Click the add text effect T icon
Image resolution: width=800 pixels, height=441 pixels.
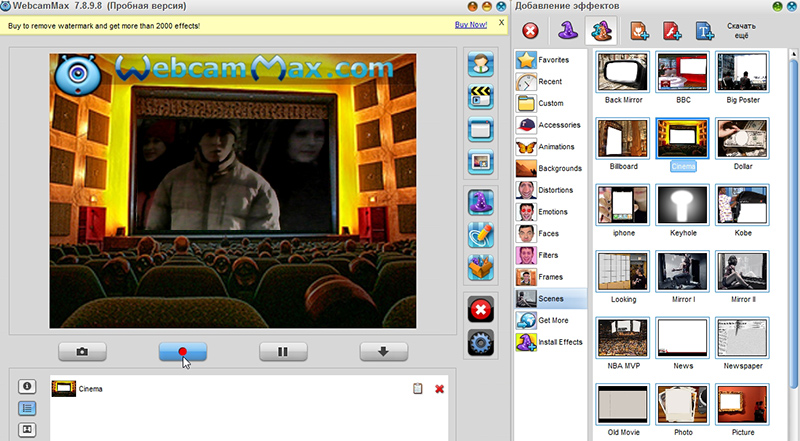pos(705,31)
